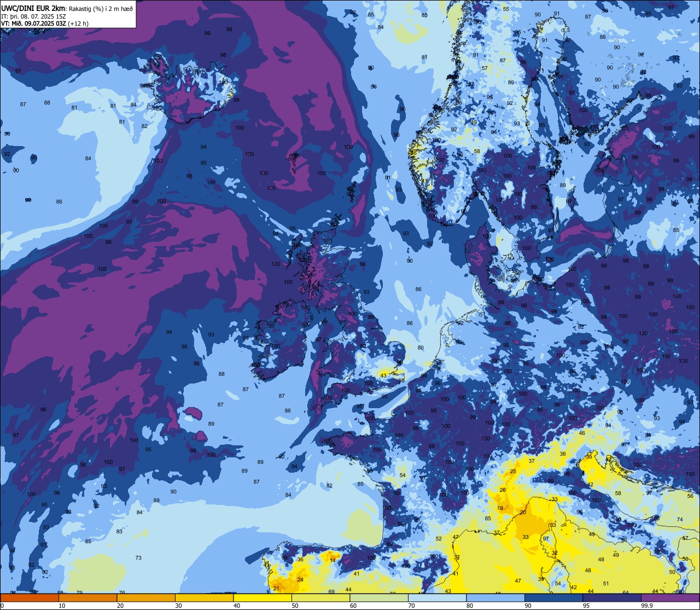Screen dimensions: 700x610
Task: Click the 30–40 legend color segment
Action: point(204,597)
